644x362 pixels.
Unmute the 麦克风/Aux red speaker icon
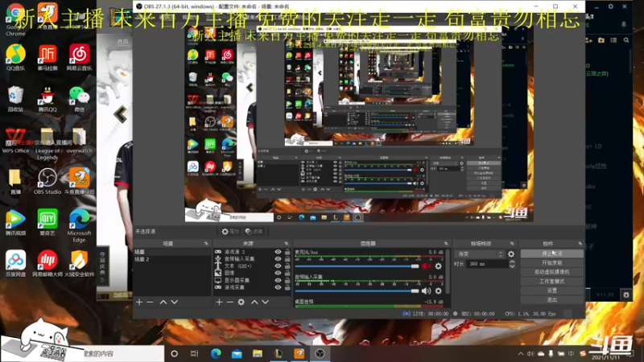(x=426, y=266)
